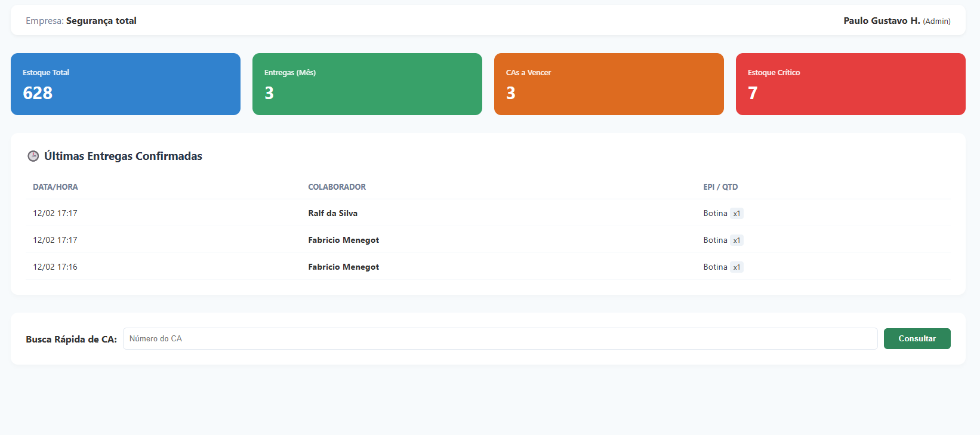Click the Consultar button
Screen dimensions: 980x435
pyautogui.click(x=917, y=338)
